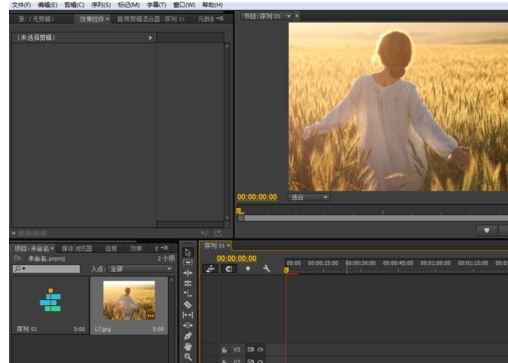Open the 适合 zoom level dropdown
The height and width of the screenshot is (363, 508).
point(309,197)
